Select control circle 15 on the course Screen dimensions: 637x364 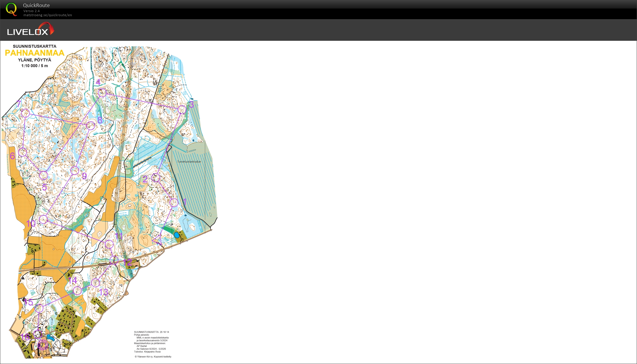[39, 309]
